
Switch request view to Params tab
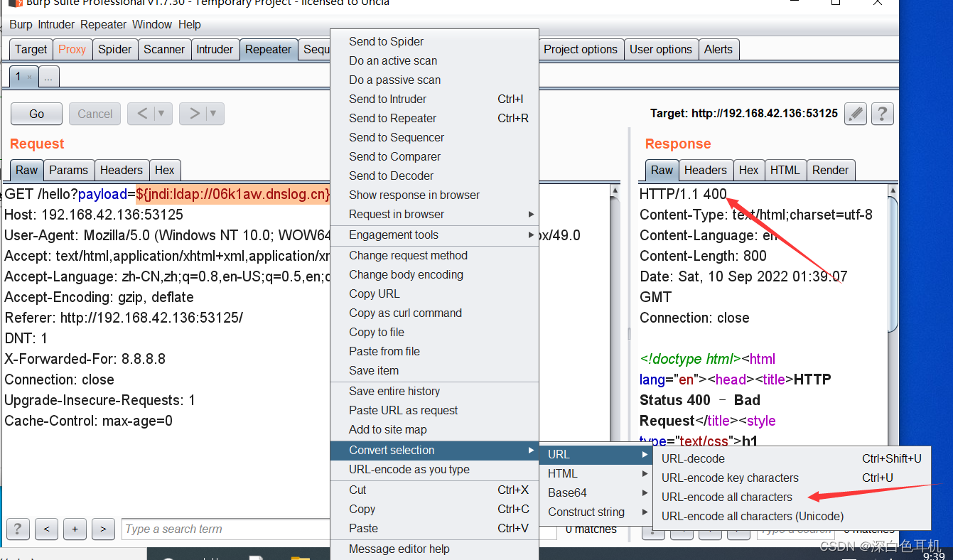tap(69, 170)
